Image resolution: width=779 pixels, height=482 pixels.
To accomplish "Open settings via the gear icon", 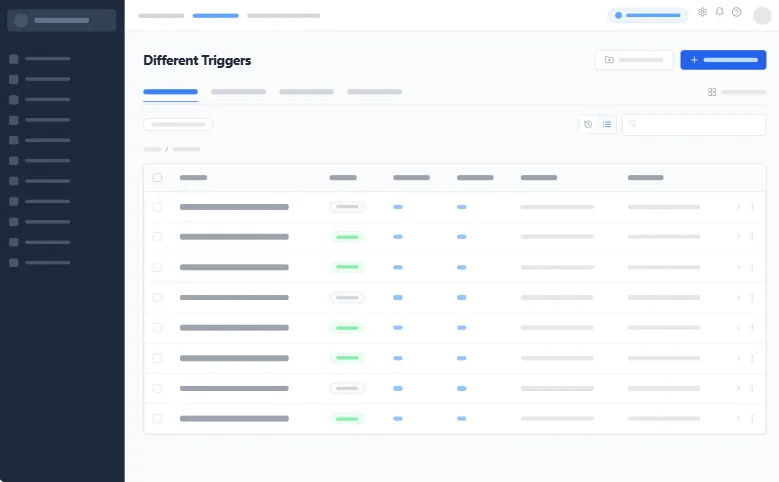I will coord(702,12).
